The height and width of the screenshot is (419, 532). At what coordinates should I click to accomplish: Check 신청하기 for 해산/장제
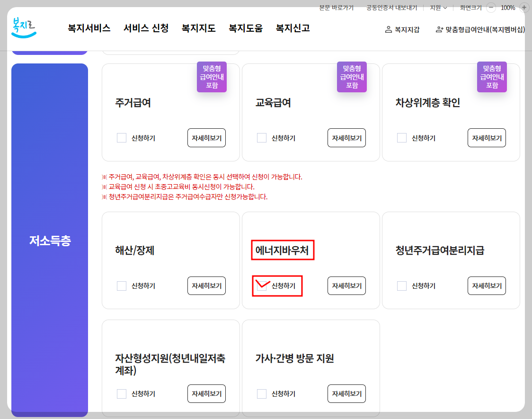121,285
